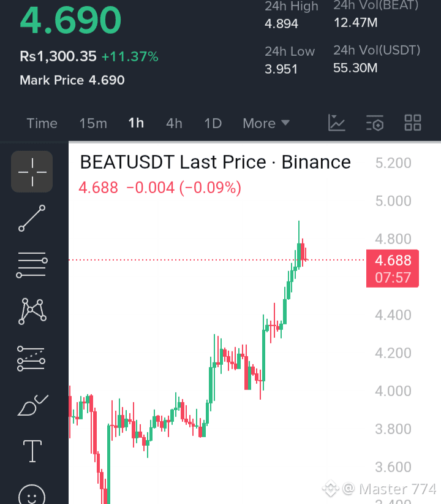This screenshot has height=504, width=441.
Task: Select the trend line drawing tool
Action: [32, 218]
